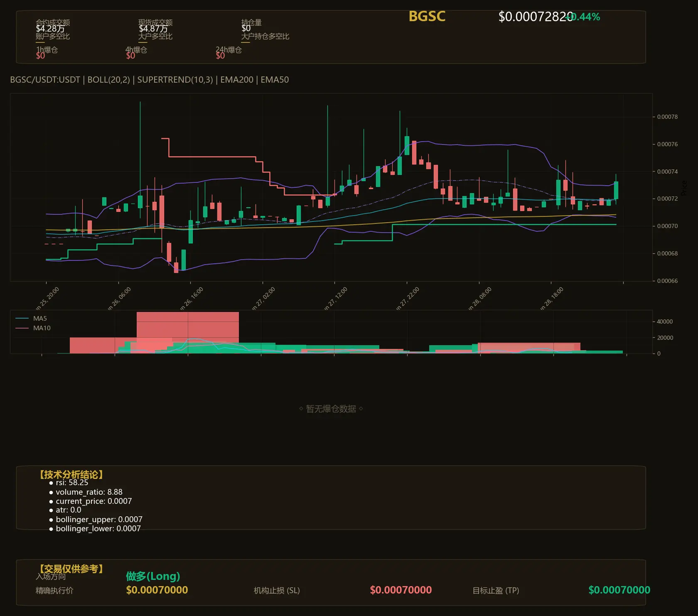Click the 机构止损 (SL) label
The width and height of the screenshot is (698, 616).
277,590
